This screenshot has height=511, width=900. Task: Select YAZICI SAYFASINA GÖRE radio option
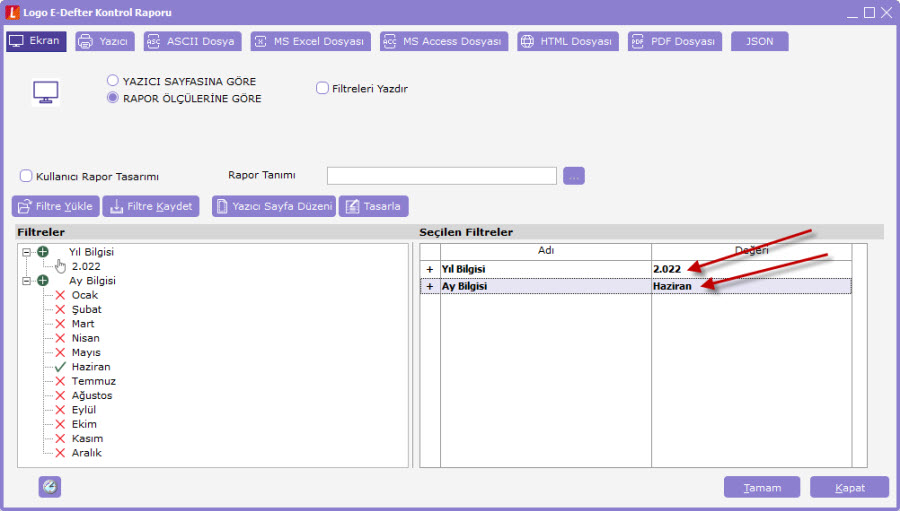click(113, 81)
